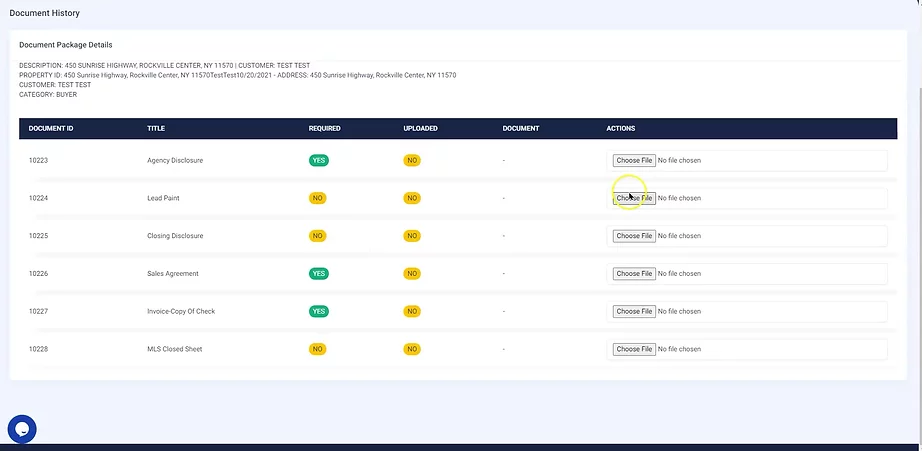
Task: Click the Lead Paint title
Action: tap(163, 198)
